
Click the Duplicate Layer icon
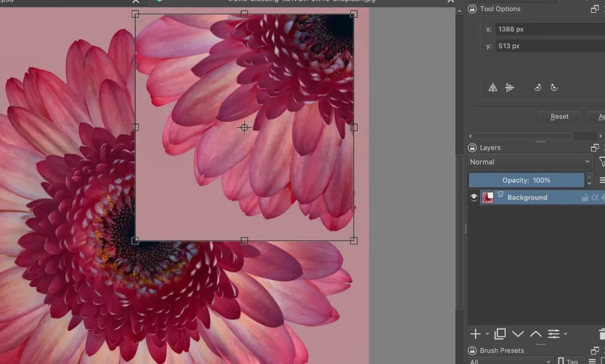pos(500,334)
